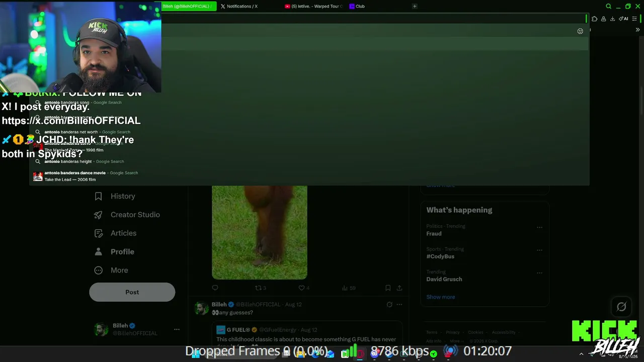Open the Billeh account switcher avatar
Image resolution: width=644 pixels, height=362 pixels.
tap(102, 329)
